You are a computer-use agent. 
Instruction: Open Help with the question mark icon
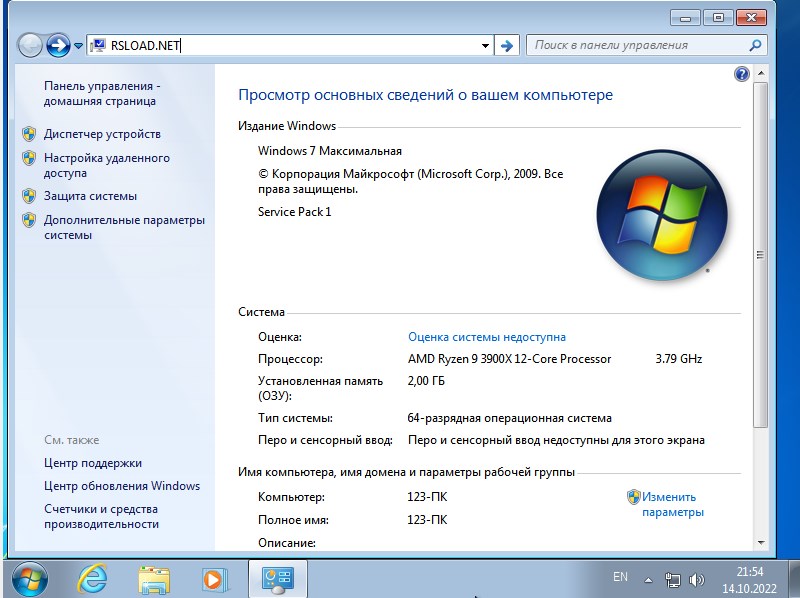(742, 74)
